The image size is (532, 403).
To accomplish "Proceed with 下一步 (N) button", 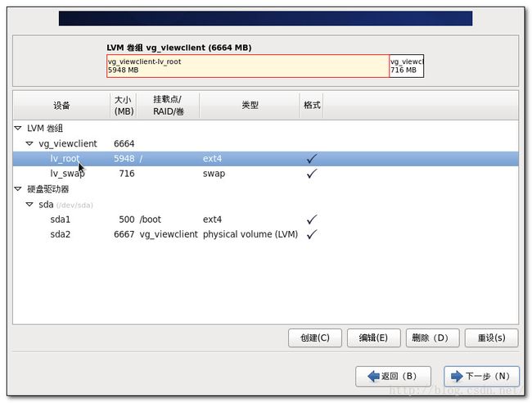I will pos(481,376).
